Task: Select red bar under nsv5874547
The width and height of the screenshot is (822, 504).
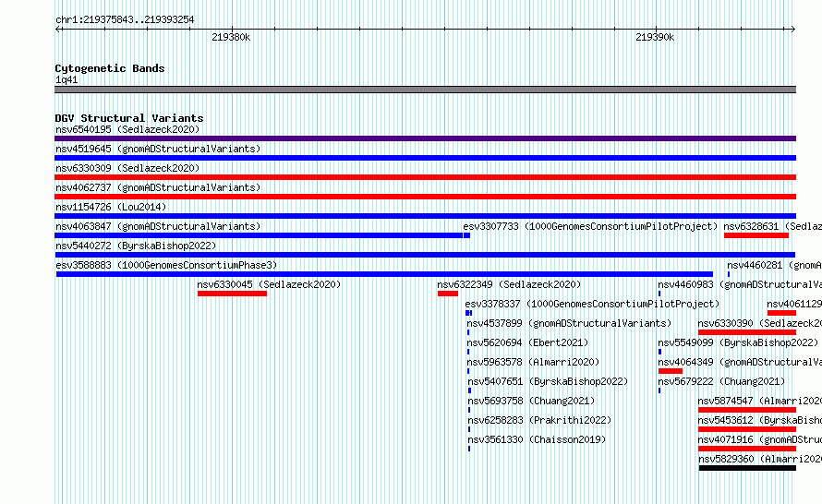Action: coord(747,410)
